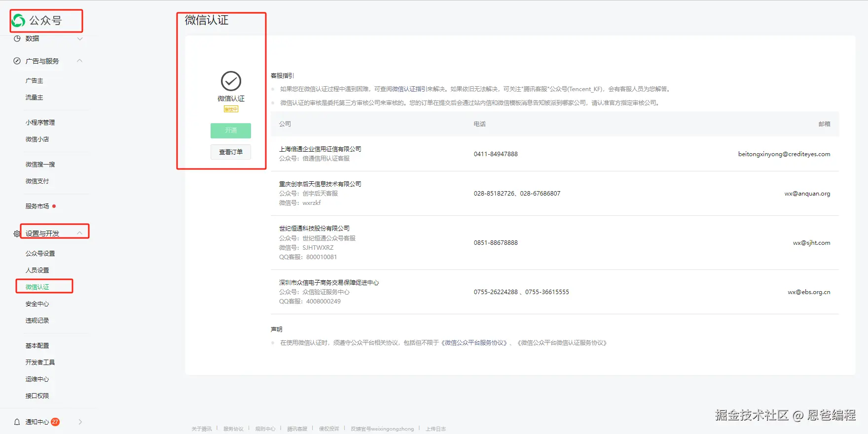Go to 公众号设置
This screenshot has width=868, height=434.
(40, 254)
